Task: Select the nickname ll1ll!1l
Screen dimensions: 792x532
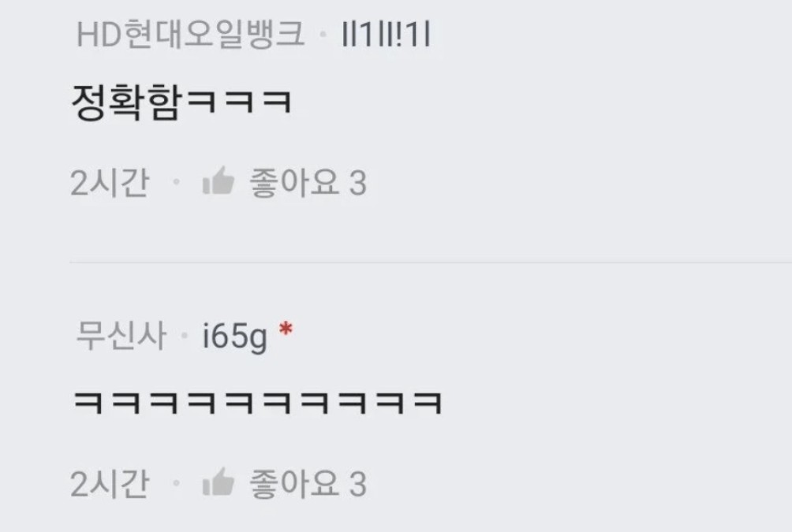Action: click(x=387, y=35)
